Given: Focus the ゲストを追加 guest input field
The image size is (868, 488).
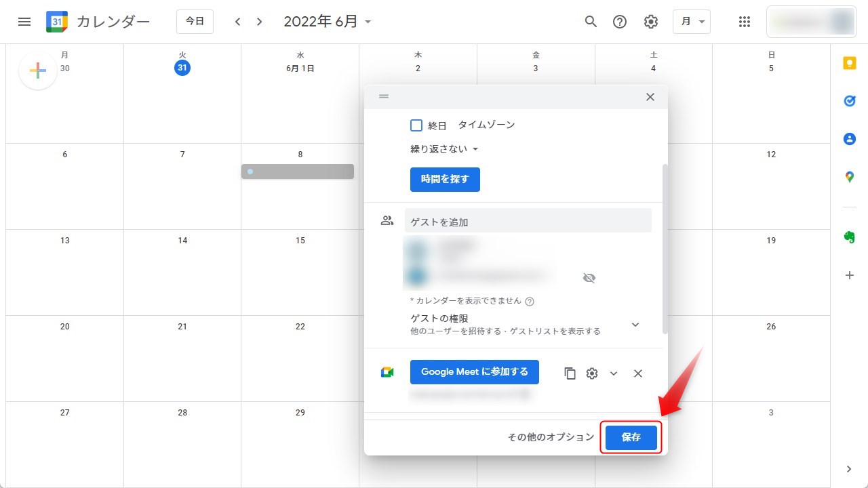Looking at the screenshot, I should point(528,222).
